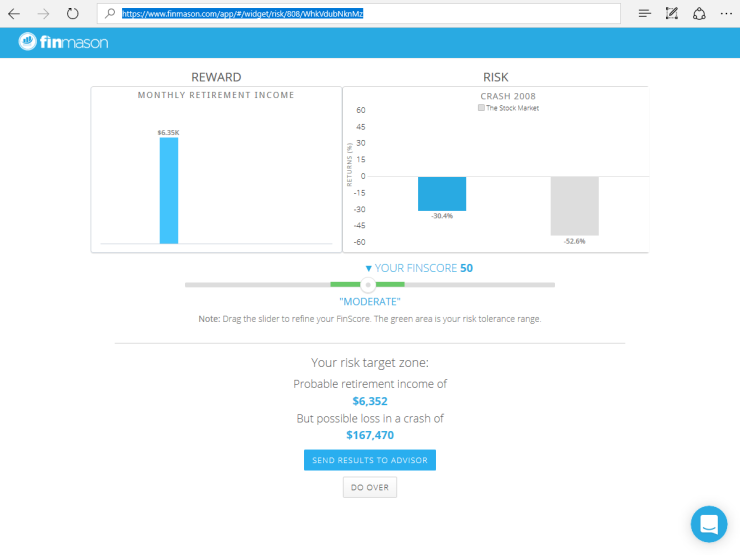Click the blue triangle beside YOUR FINSCORE
Screen dimensions: 740x555
click(368, 269)
